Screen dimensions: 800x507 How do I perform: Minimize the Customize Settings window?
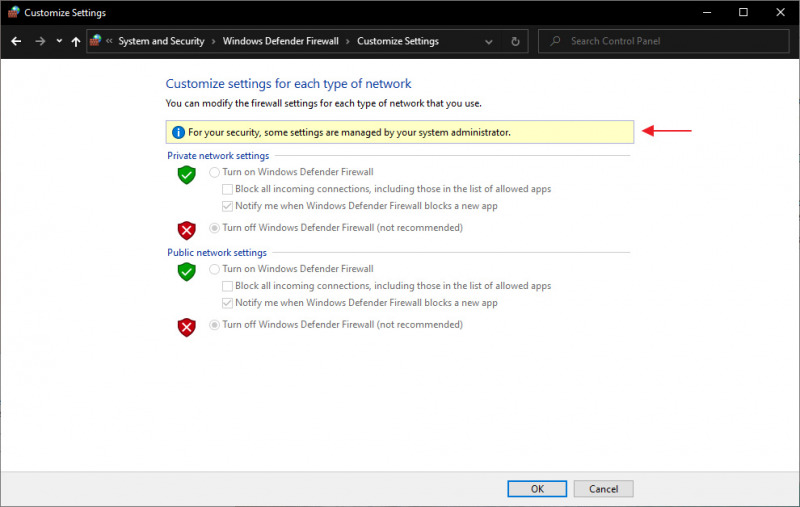click(707, 12)
